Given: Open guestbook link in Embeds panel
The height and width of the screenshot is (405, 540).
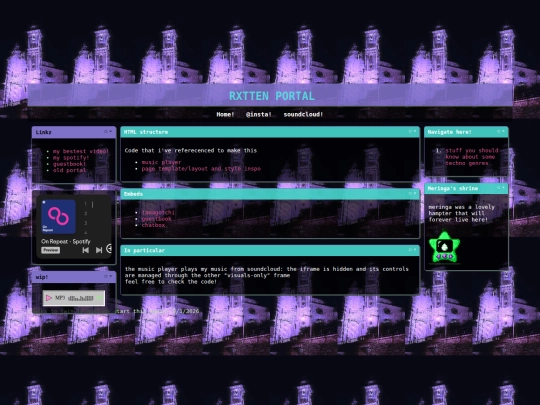Looking at the screenshot, I should point(156,219).
